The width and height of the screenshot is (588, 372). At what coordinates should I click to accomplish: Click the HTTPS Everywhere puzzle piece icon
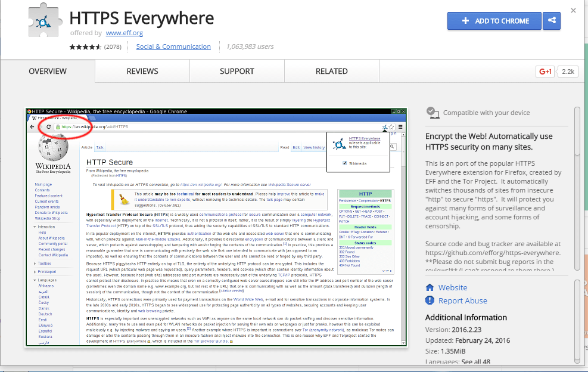point(45,20)
